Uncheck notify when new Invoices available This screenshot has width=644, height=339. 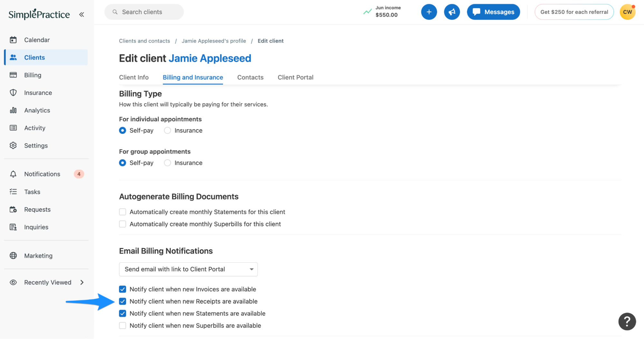[122, 289]
